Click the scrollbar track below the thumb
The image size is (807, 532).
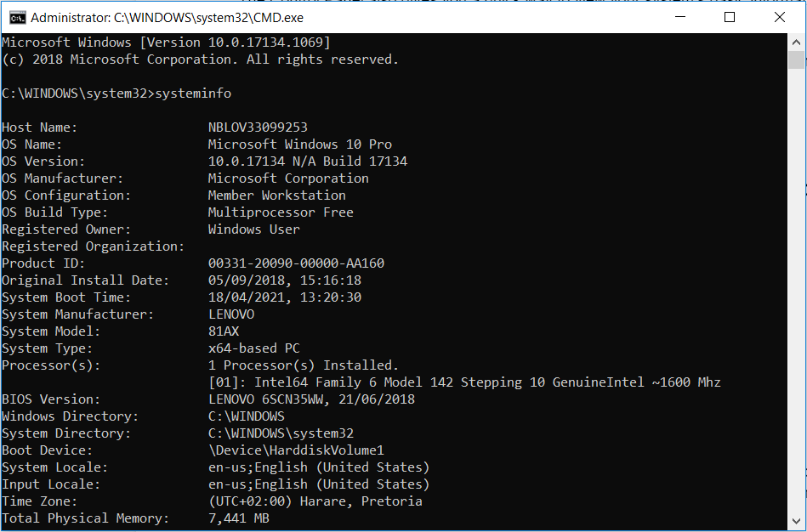pyautogui.click(x=797, y=297)
